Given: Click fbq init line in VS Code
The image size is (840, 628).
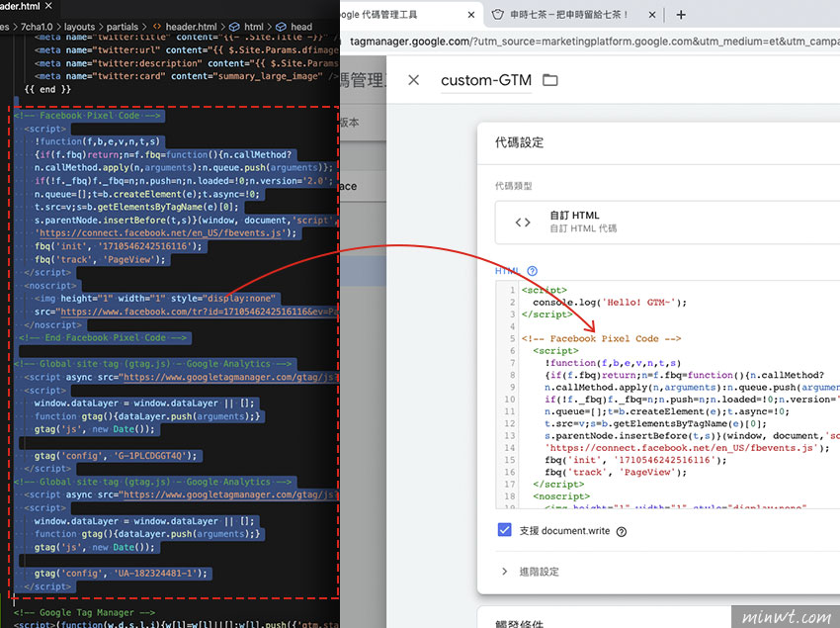Looking at the screenshot, I should point(119,246).
